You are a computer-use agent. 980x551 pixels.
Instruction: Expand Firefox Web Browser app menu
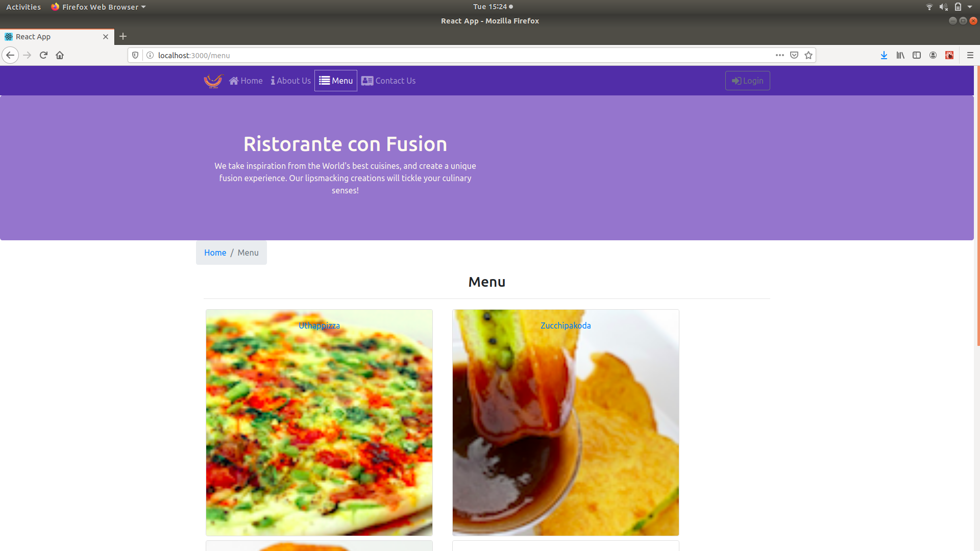100,7
